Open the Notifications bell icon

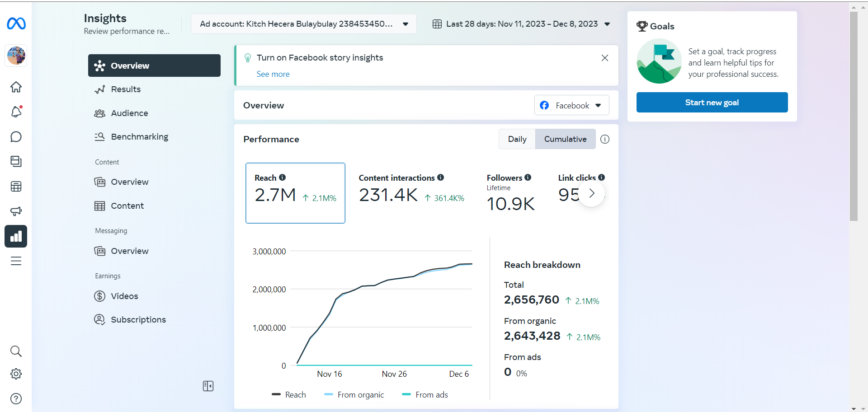(x=16, y=112)
